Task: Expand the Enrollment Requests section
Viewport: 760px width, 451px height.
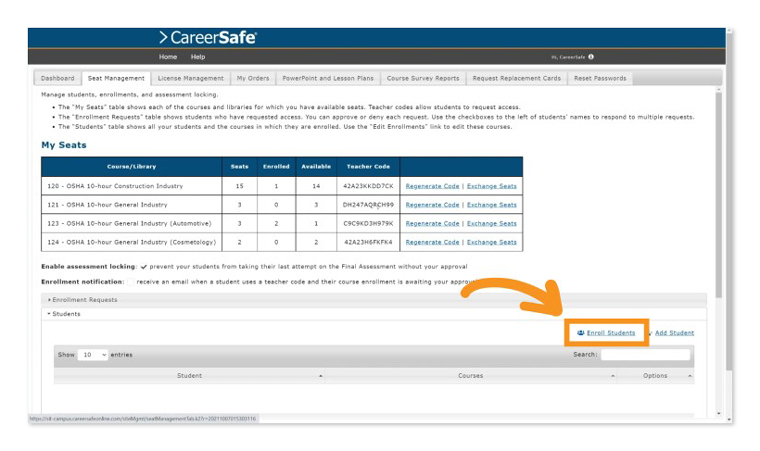Action: pyautogui.click(x=374, y=300)
